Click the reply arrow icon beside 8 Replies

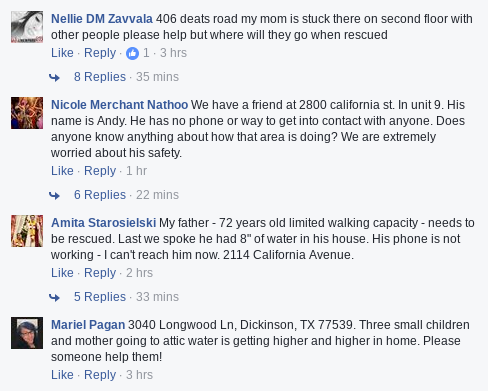coord(54,78)
